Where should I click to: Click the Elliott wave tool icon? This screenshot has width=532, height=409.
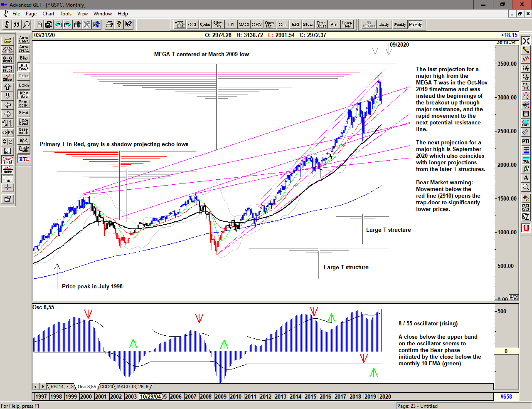(7, 77)
